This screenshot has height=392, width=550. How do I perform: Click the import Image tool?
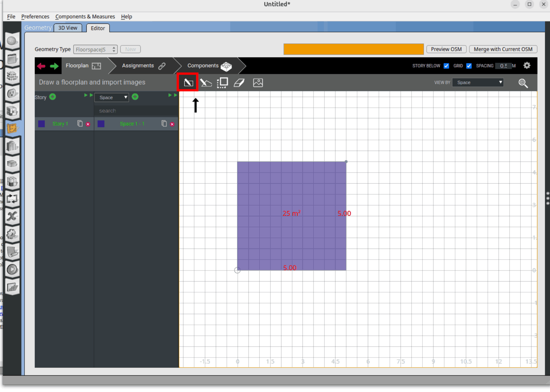(258, 83)
